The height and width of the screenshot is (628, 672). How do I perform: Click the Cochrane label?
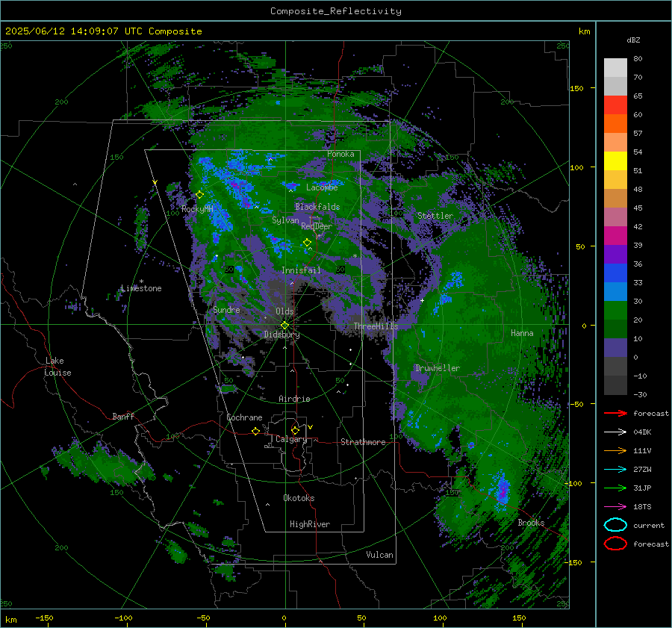(x=244, y=417)
